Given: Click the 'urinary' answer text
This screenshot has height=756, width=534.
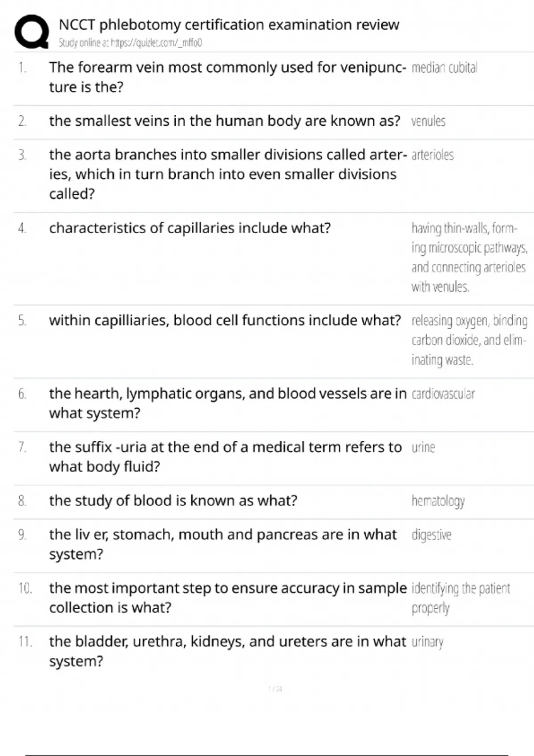Looking at the screenshot, I should pyautogui.click(x=427, y=642).
